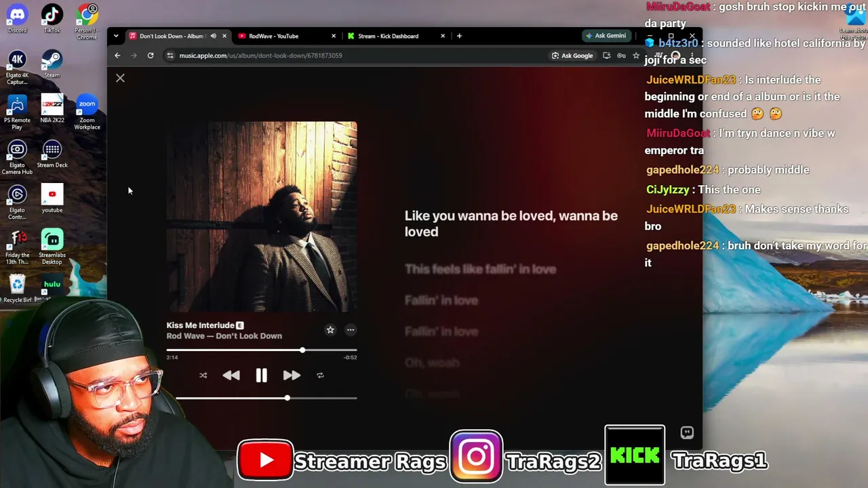
Task: Open the Rod Wave — Don't Look Down link
Action: click(224, 336)
